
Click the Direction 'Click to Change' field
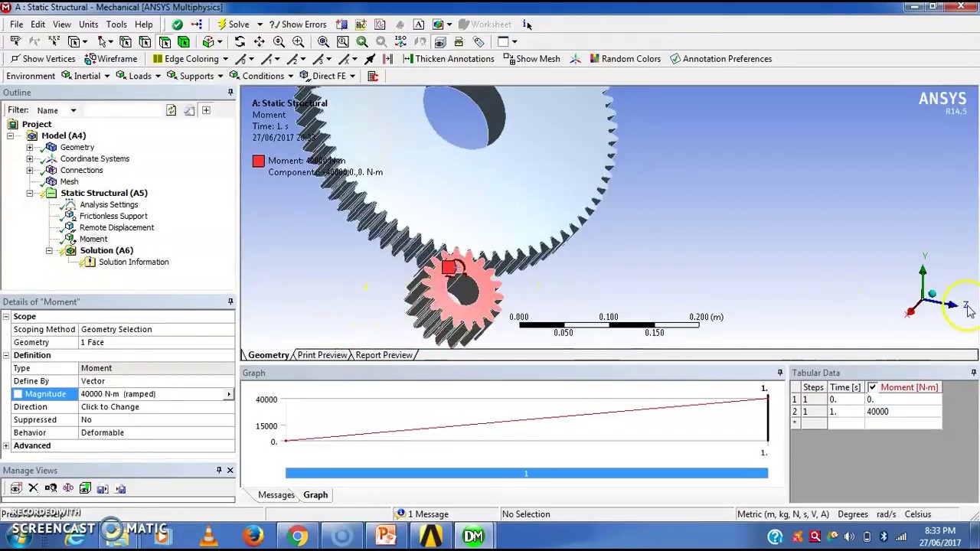click(156, 407)
